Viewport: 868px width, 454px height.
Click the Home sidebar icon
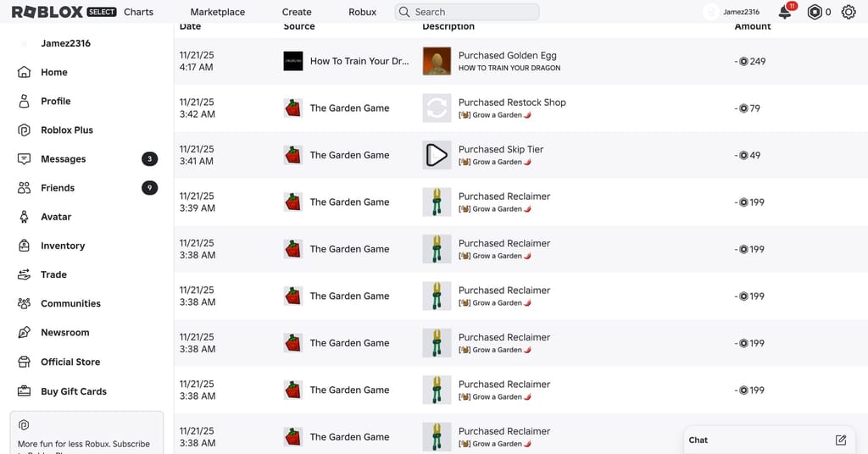(x=24, y=72)
